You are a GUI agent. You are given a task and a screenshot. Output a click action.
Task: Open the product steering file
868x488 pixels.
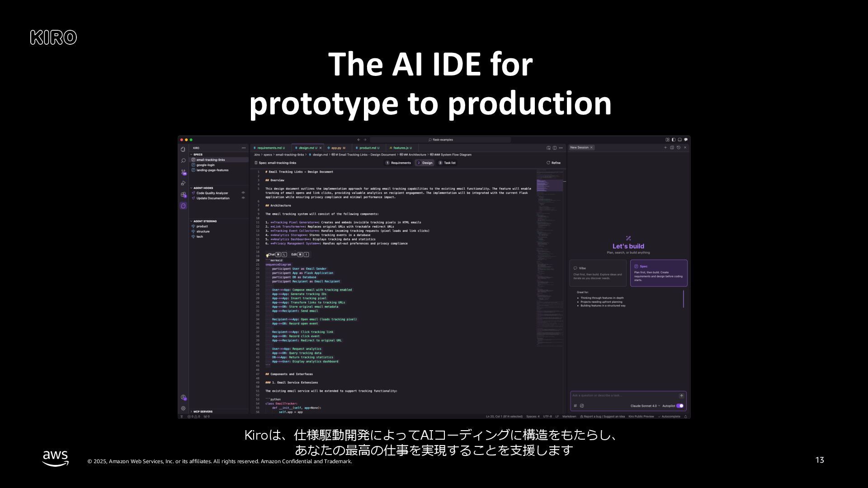point(219,226)
